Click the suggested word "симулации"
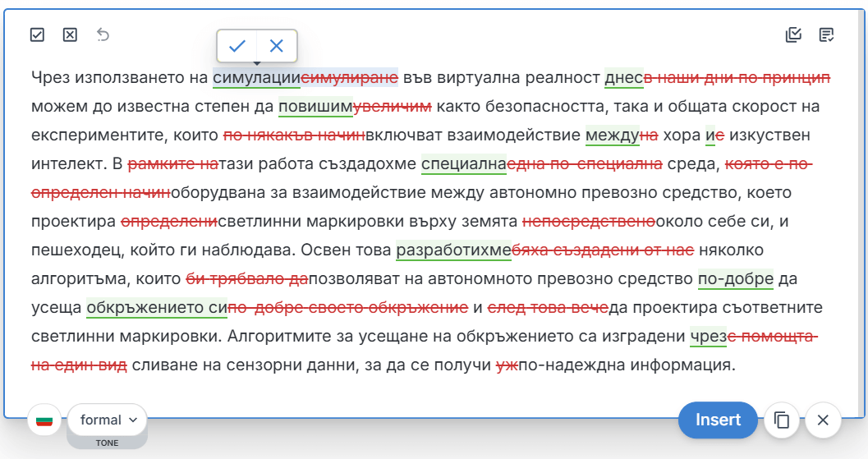868x459 pixels. point(256,77)
